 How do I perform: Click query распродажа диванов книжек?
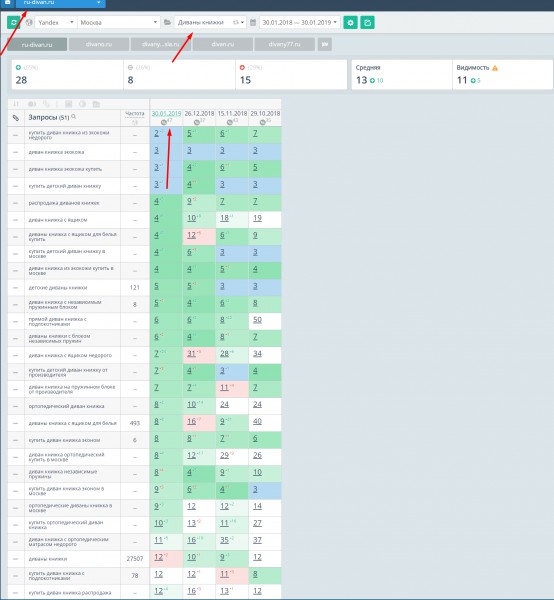(x=64, y=203)
